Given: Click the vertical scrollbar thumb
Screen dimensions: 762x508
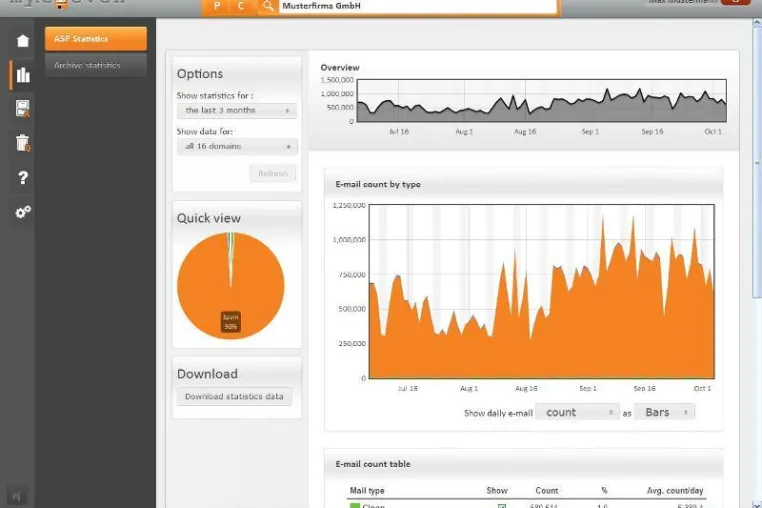Looking at the screenshot, I should click(757, 163).
